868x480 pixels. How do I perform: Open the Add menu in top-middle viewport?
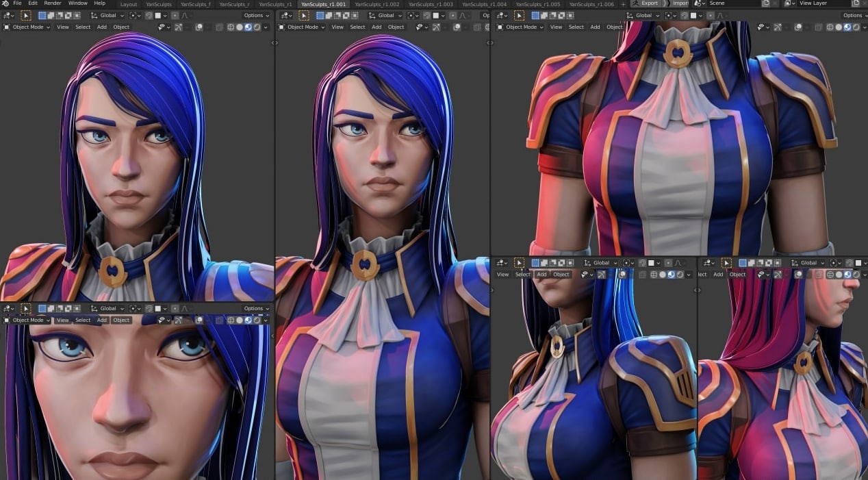click(376, 27)
